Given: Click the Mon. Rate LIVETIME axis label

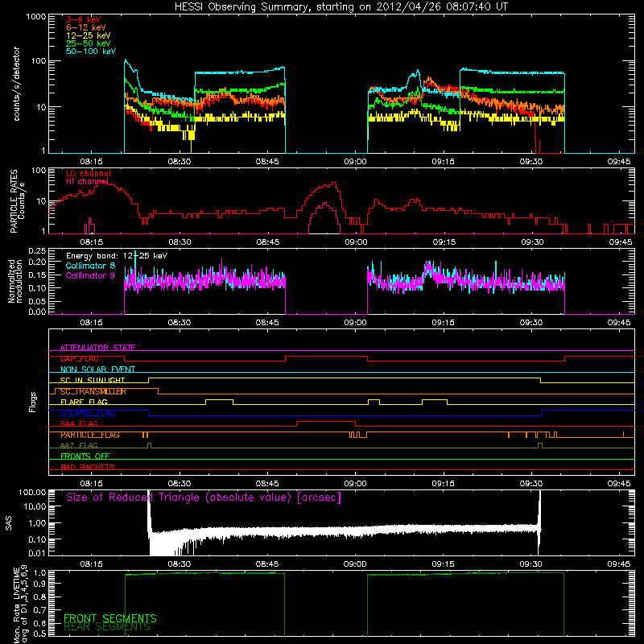Looking at the screenshot, I should pos(19,605).
